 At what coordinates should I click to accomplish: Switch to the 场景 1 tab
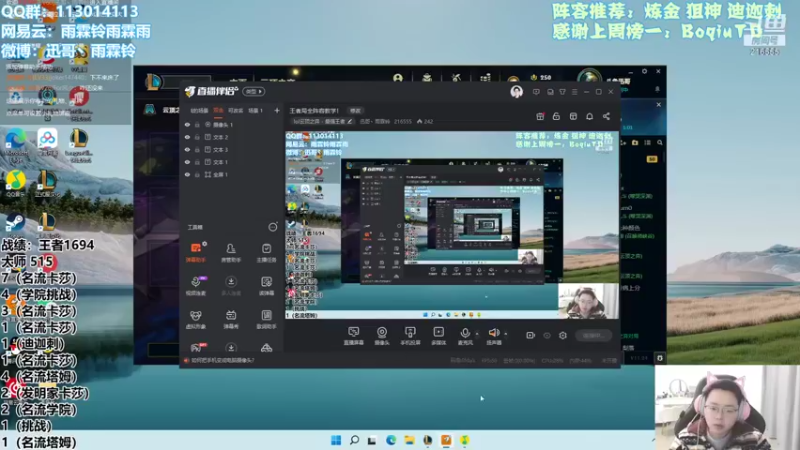(255, 111)
